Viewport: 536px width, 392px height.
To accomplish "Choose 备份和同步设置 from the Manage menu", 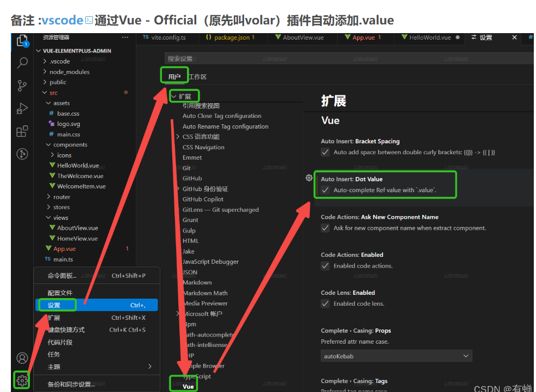I will [x=97, y=384].
